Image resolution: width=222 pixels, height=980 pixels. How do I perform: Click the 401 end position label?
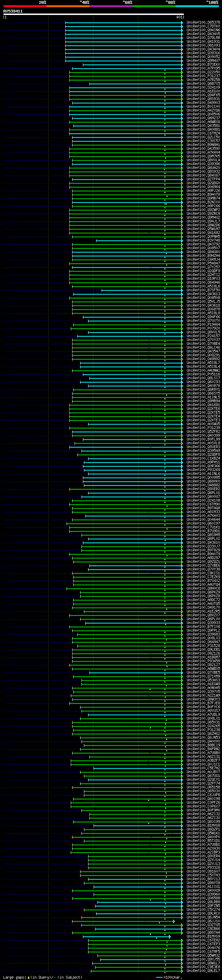[x=179, y=17]
